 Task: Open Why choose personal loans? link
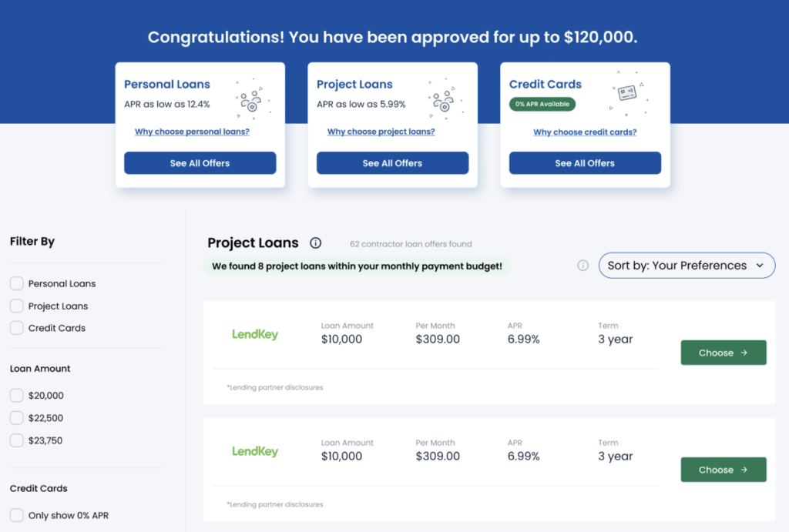[x=192, y=132]
